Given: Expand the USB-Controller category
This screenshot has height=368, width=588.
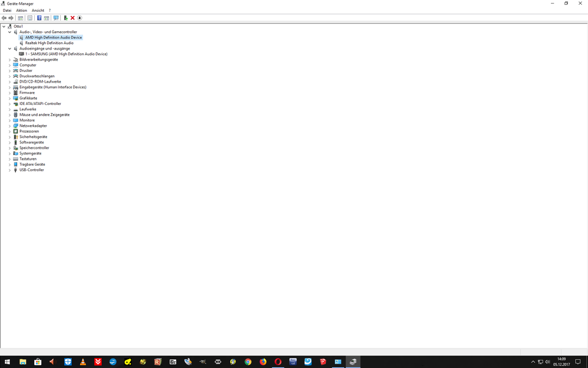Looking at the screenshot, I should tap(9, 170).
